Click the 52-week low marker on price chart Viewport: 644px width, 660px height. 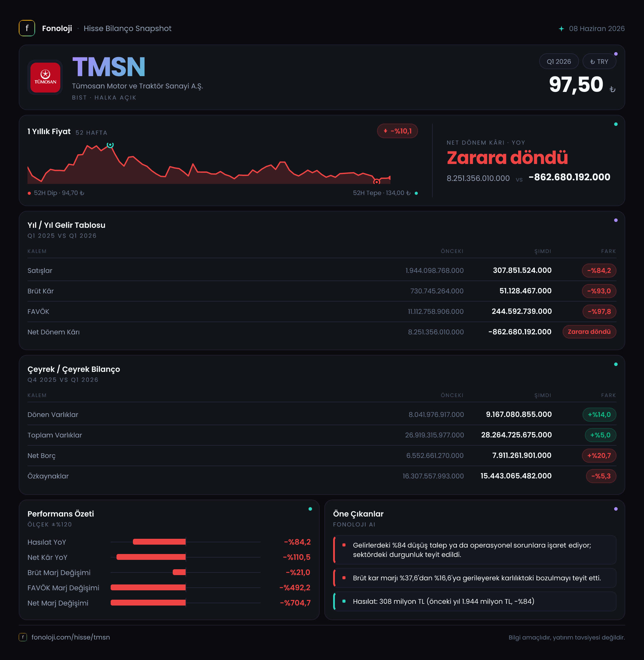tap(376, 182)
